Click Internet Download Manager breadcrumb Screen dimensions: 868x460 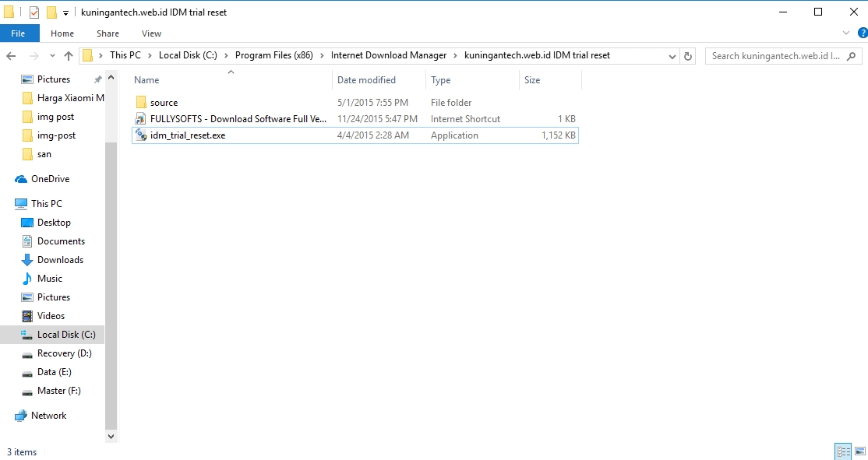[389, 55]
